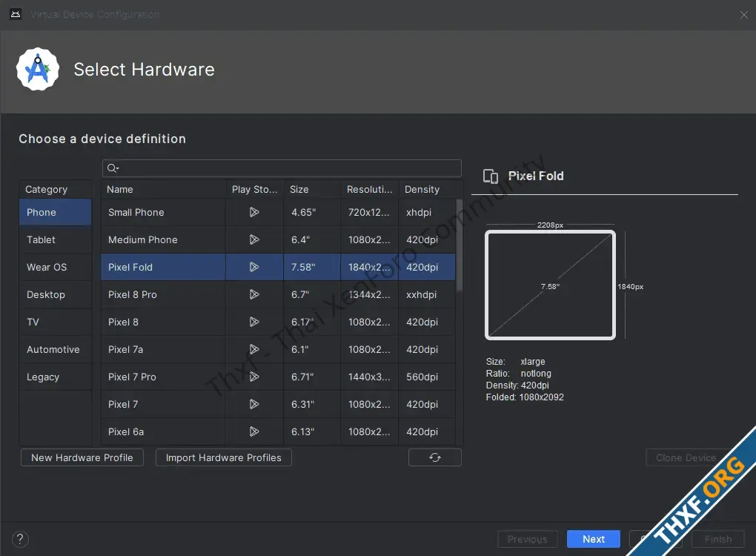Click the Folded: 1080x2092 text
The width and height of the screenshot is (756, 556).
click(x=525, y=397)
